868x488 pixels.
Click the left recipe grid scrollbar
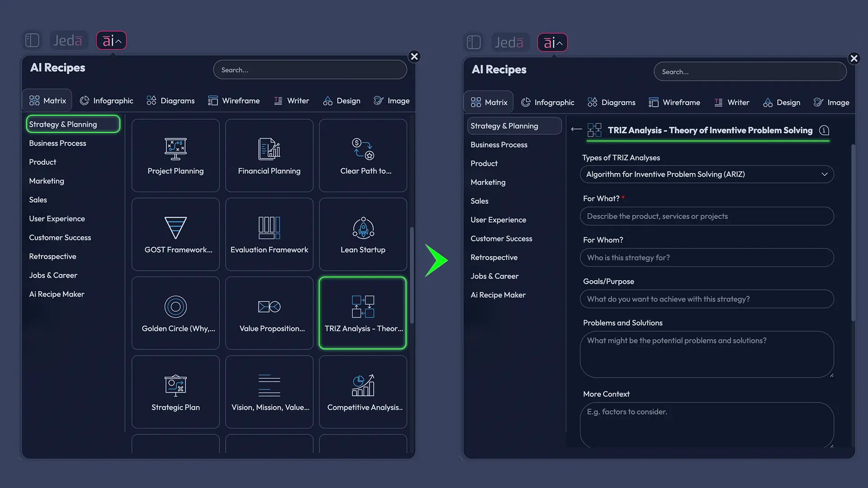point(412,276)
